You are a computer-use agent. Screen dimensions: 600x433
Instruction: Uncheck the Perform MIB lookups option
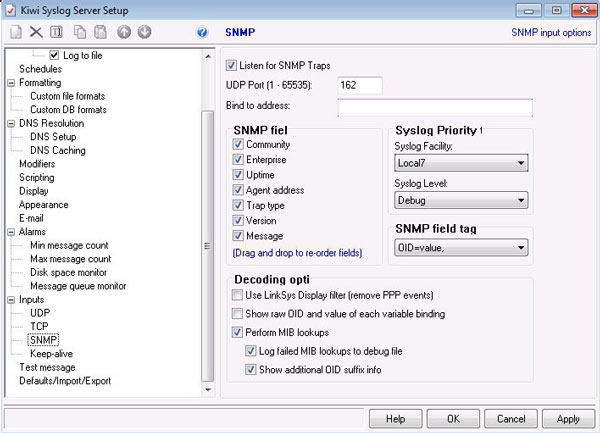(x=237, y=331)
